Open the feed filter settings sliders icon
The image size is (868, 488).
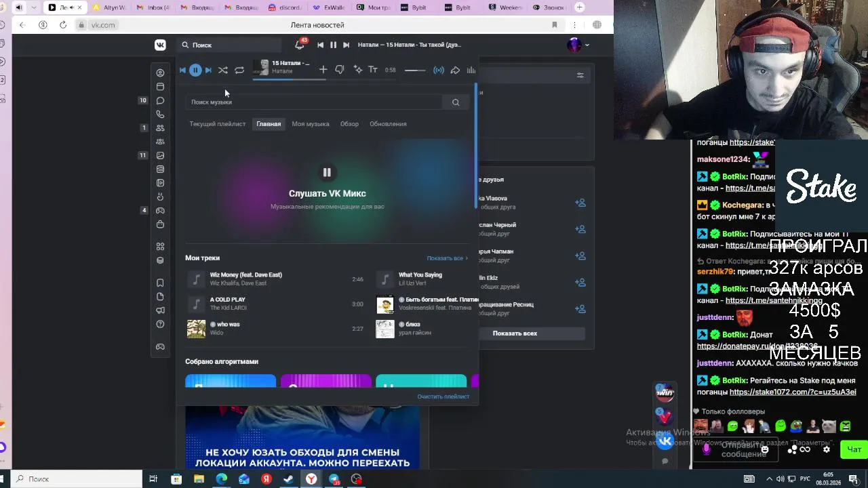580,75
